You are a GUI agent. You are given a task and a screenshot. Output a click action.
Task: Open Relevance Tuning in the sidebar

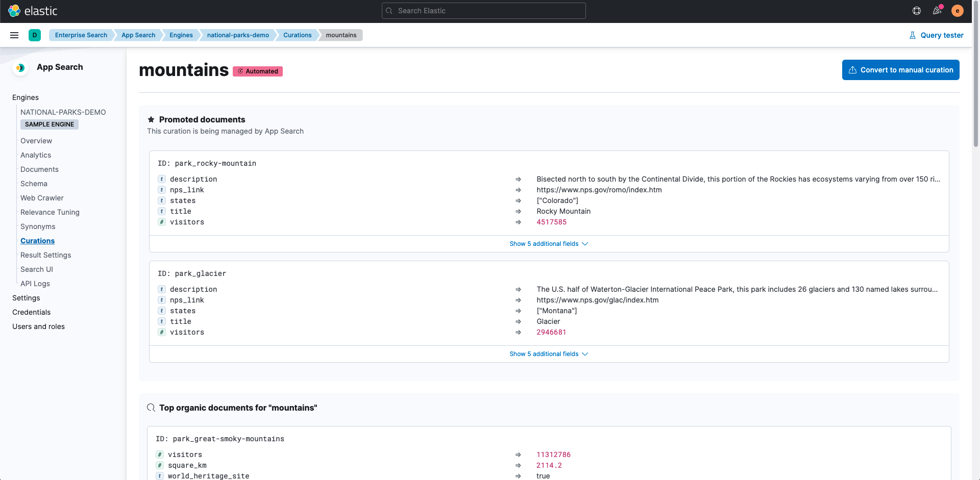50,212
